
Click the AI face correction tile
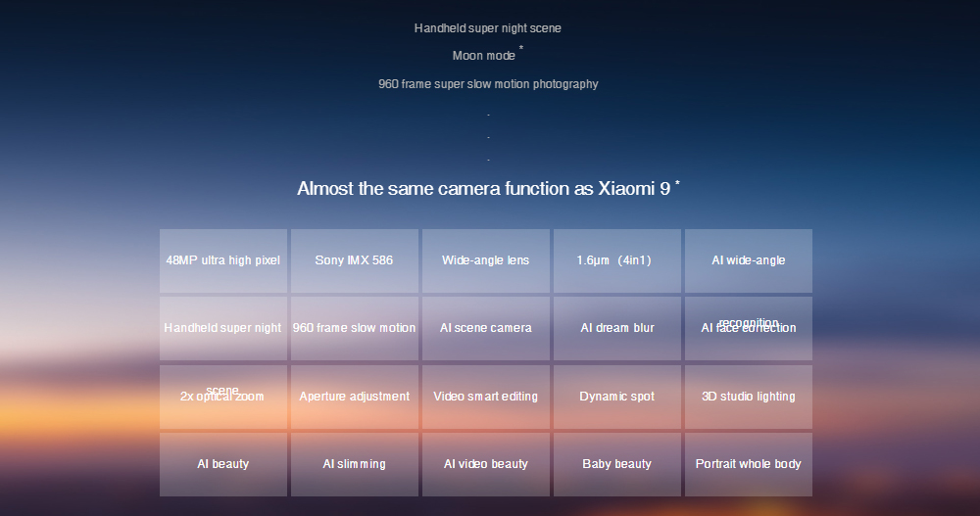(748, 328)
